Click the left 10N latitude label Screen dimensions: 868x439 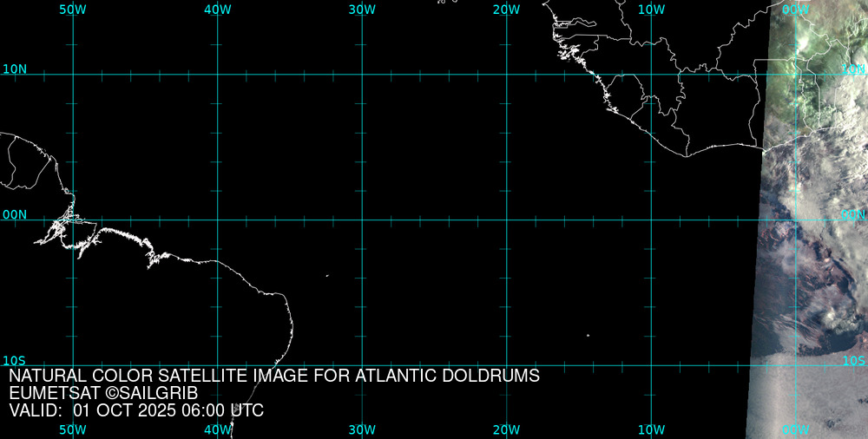coord(15,69)
